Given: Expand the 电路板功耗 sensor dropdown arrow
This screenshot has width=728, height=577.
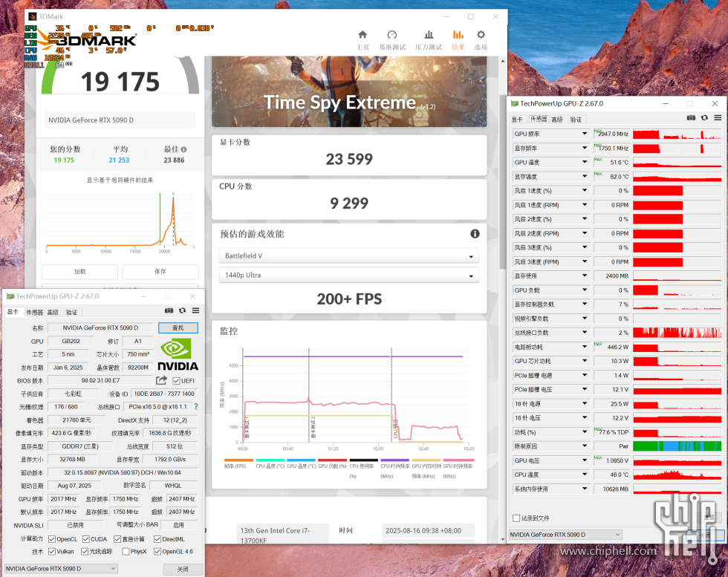Looking at the screenshot, I should click(585, 347).
